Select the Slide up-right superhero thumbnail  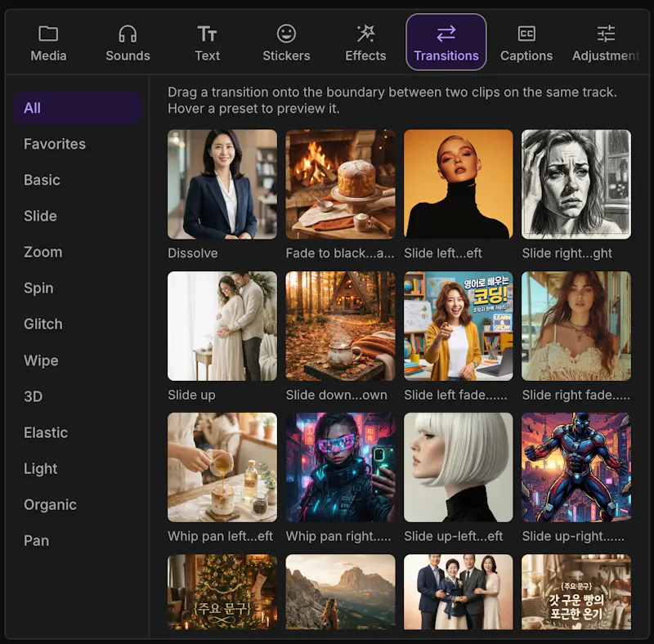(x=576, y=467)
